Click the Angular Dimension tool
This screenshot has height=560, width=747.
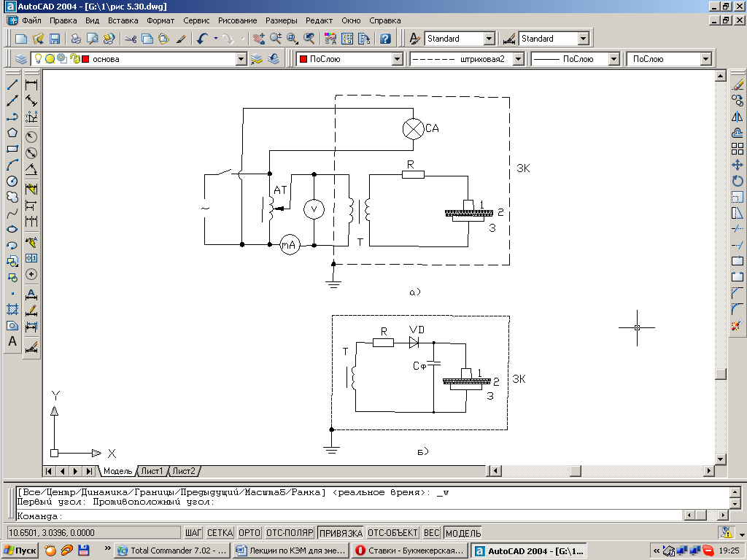(31, 169)
